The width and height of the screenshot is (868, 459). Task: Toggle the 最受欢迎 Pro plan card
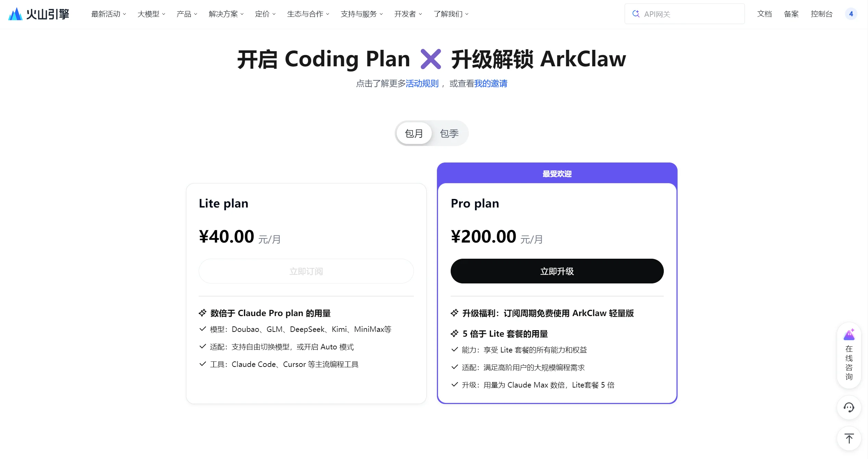(557, 174)
